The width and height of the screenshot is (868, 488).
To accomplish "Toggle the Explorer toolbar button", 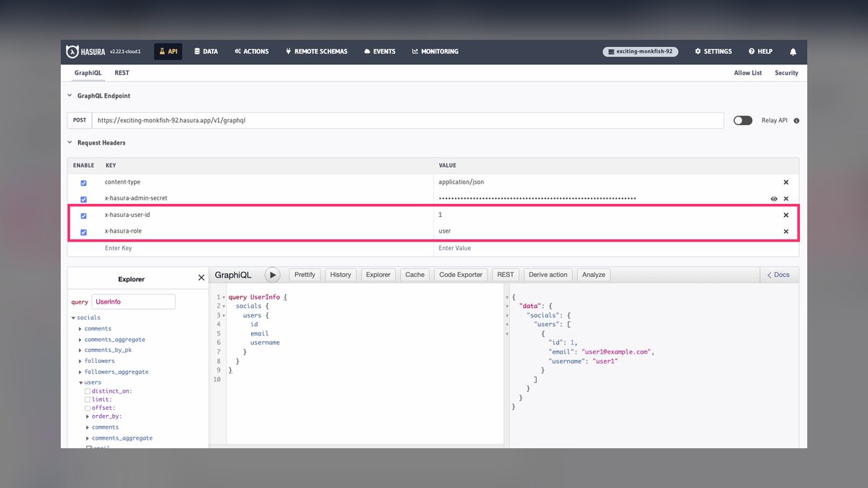I will pyautogui.click(x=378, y=275).
